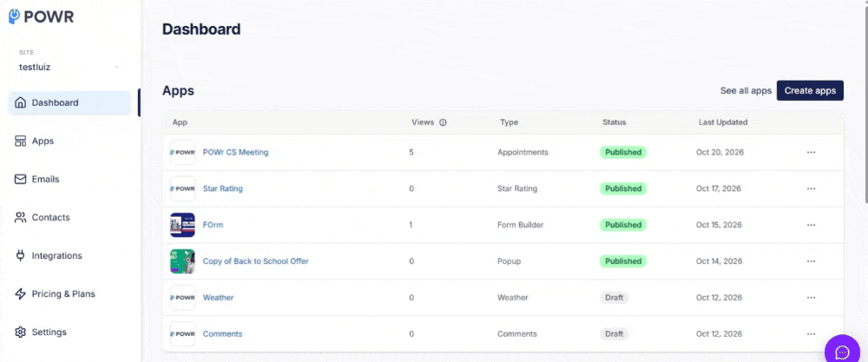Click the Type column header
The height and width of the screenshot is (362, 868).
coord(509,122)
